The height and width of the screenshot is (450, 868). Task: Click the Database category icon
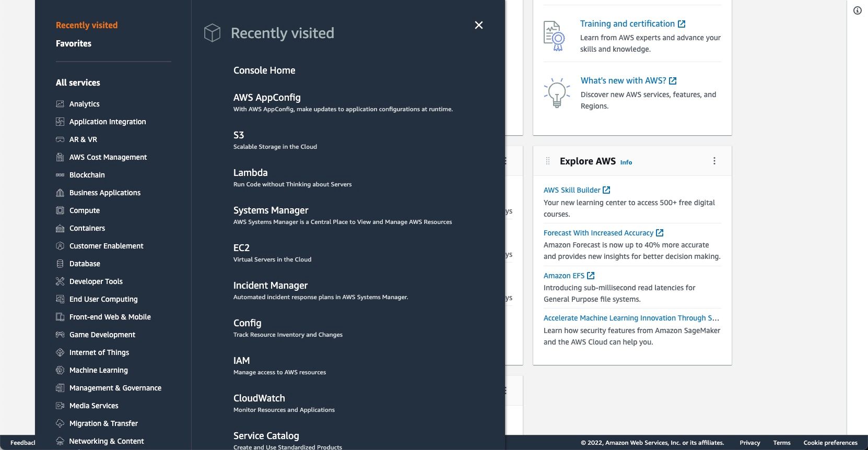pos(60,264)
